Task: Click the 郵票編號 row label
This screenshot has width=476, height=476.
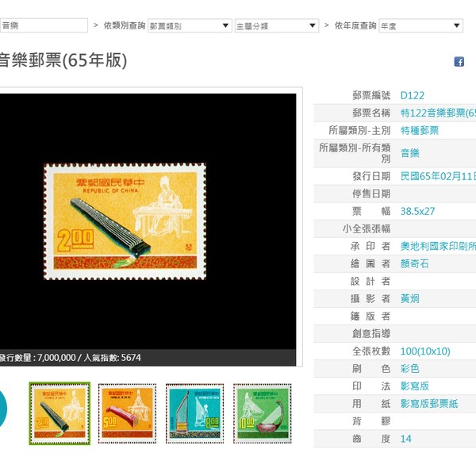Action: [371, 96]
